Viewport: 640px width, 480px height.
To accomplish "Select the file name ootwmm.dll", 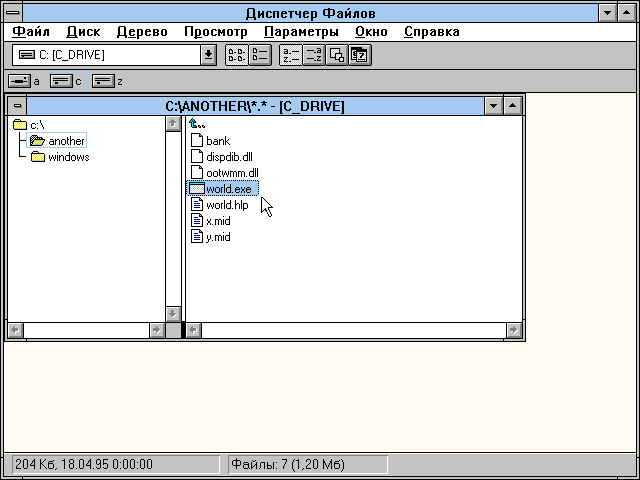I will click(232, 173).
